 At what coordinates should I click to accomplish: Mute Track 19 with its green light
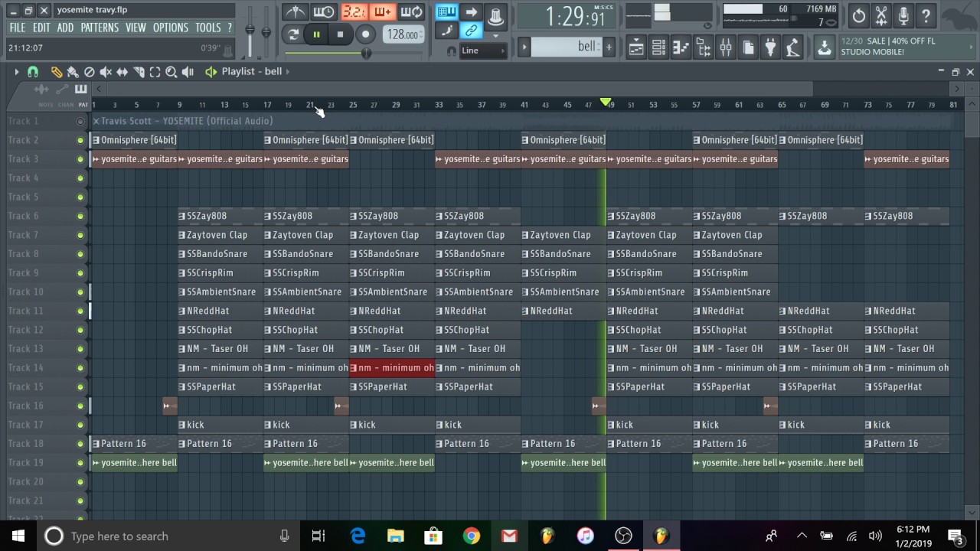(80, 462)
